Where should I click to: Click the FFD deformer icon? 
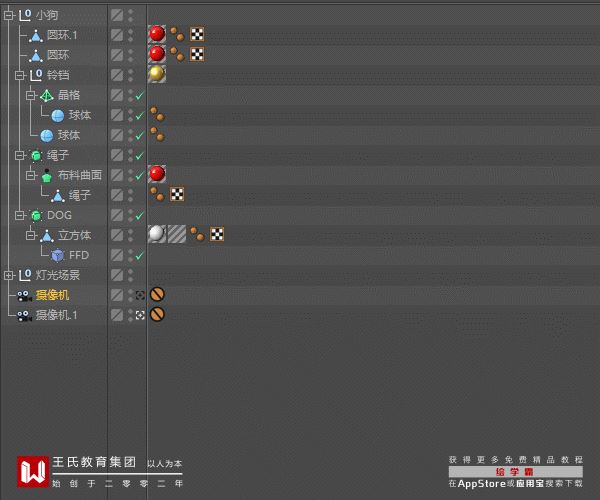58,255
